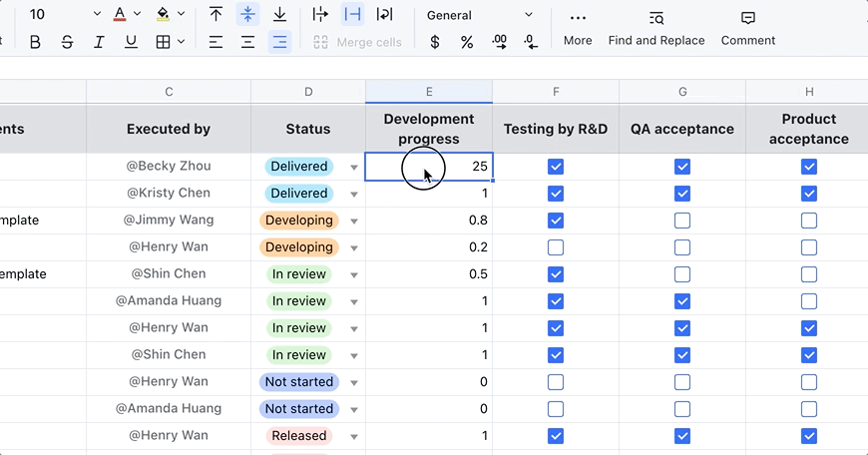
Task: Click the Comment button
Action: pyautogui.click(x=747, y=28)
